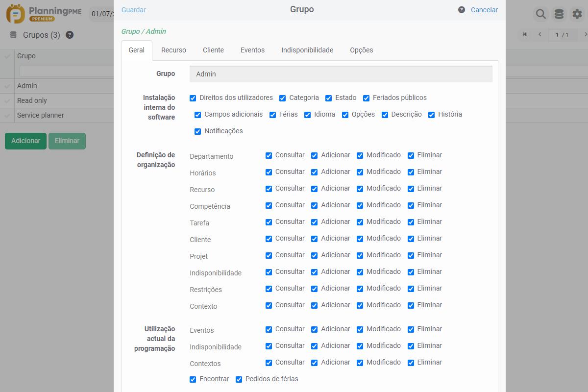Uncheck Direitos dos utilizadores checkbox
The width and height of the screenshot is (588, 392).
193,98
